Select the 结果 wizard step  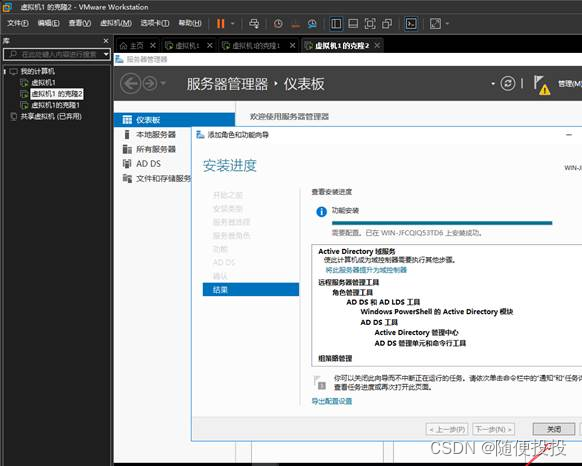pos(251,290)
